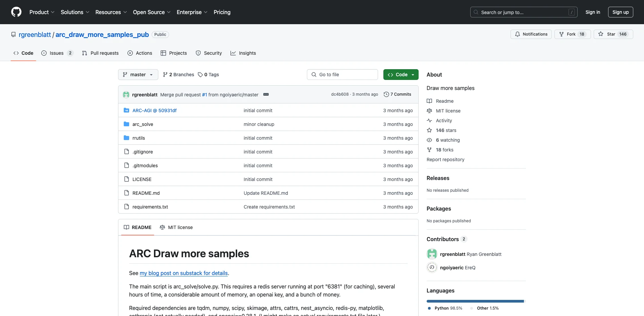Click the LICENSE file icon
Screen dimensions: 644x316
126,179
